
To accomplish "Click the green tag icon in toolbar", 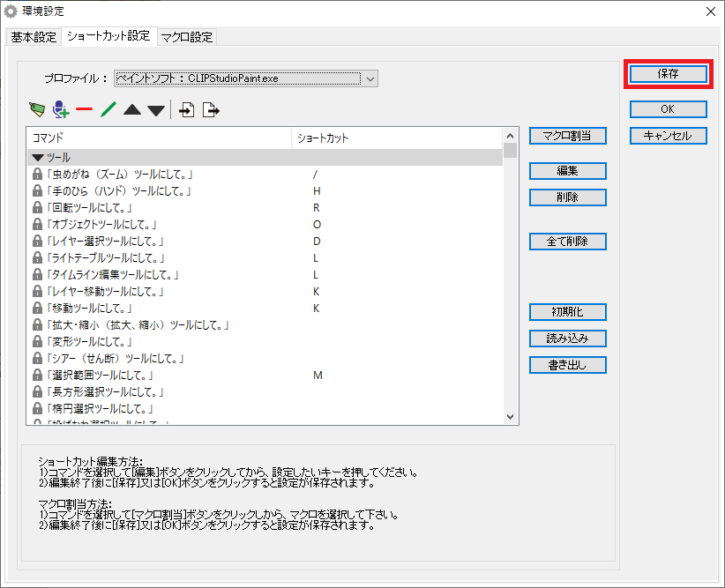I will (x=36, y=110).
